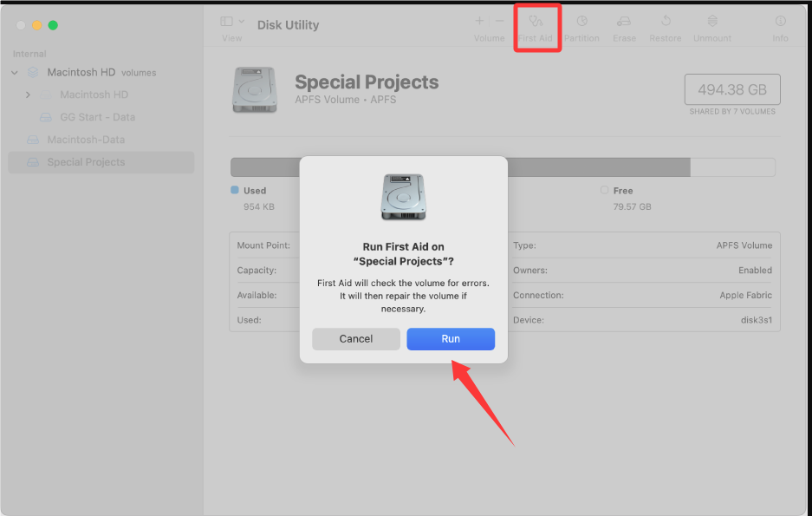
Task: Select the GG Start - Data volume
Action: 101,118
